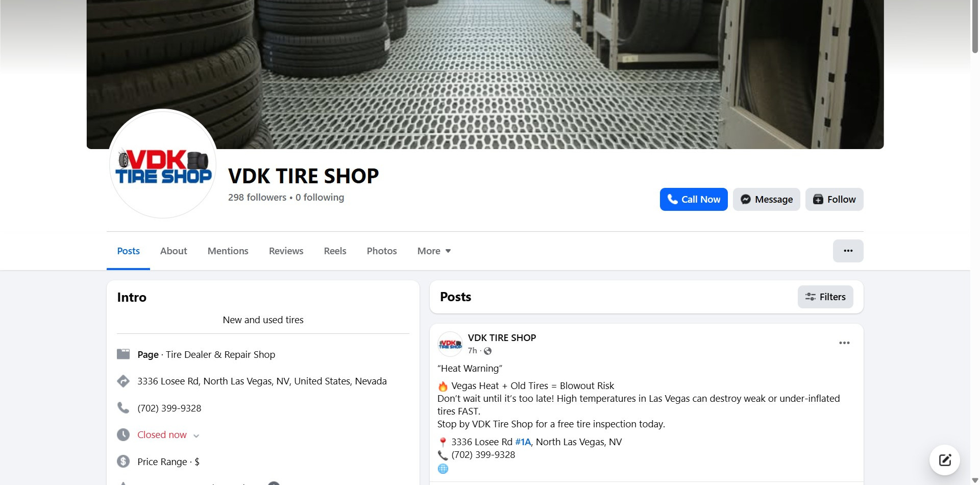Image resolution: width=980 pixels, height=485 pixels.
Task: Expand the Closed now hours chevron
Action: coord(196,435)
